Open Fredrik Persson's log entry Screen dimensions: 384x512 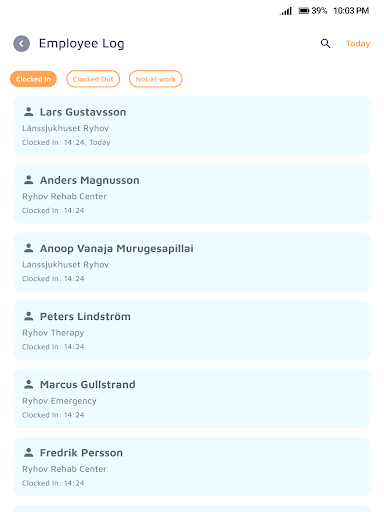pyautogui.click(x=192, y=466)
